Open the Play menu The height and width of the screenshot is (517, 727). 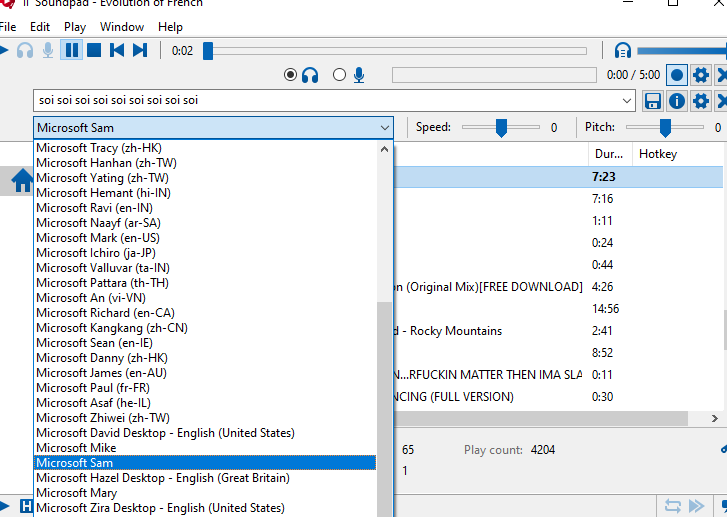pyautogui.click(x=75, y=27)
